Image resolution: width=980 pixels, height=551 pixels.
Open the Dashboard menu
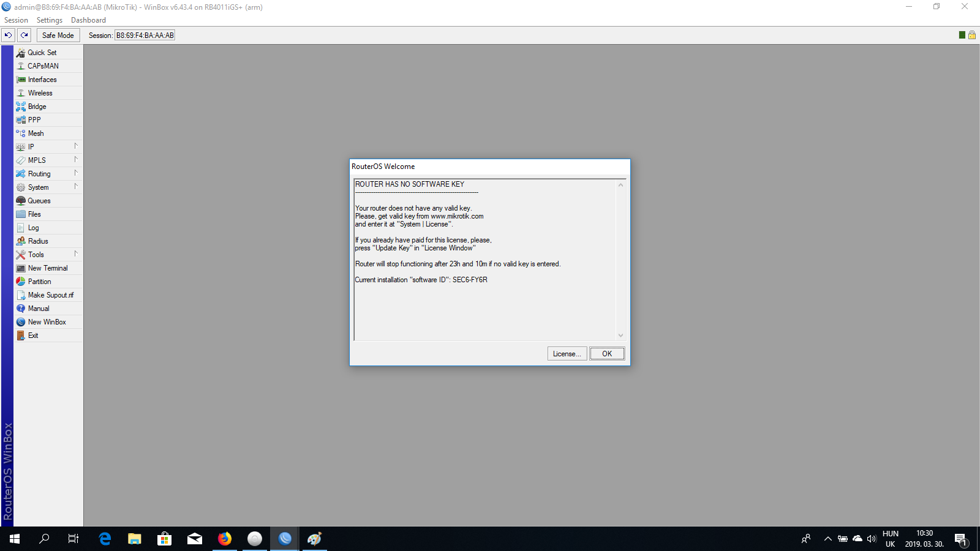pyautogui.click(x=88, y=20)
